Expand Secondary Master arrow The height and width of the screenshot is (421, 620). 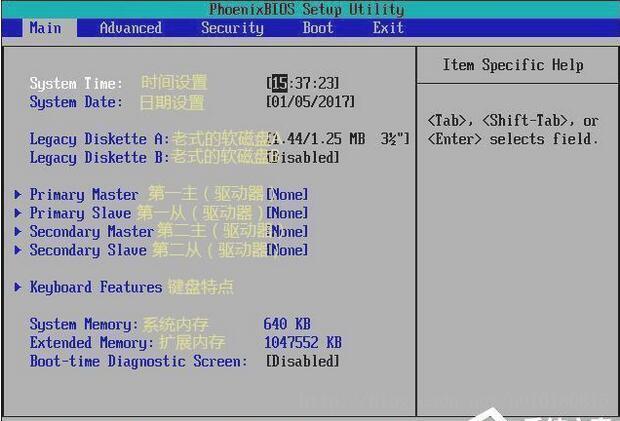point(18,231)
